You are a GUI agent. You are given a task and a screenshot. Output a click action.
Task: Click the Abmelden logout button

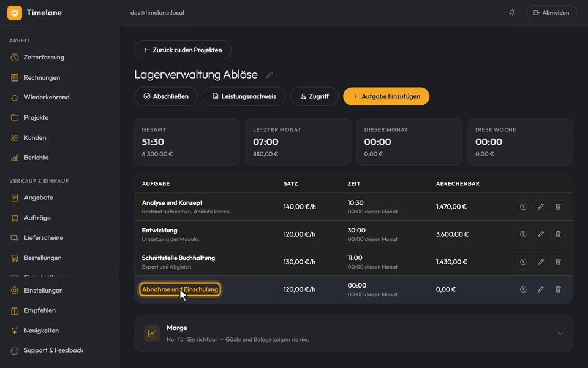551,13
